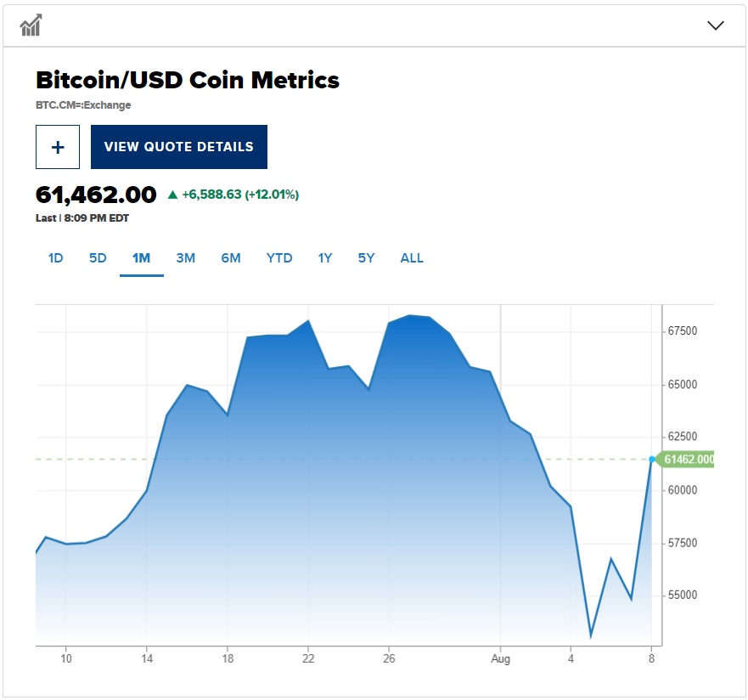Collapse the widget using the top chevron

click(x=715, y=25)
